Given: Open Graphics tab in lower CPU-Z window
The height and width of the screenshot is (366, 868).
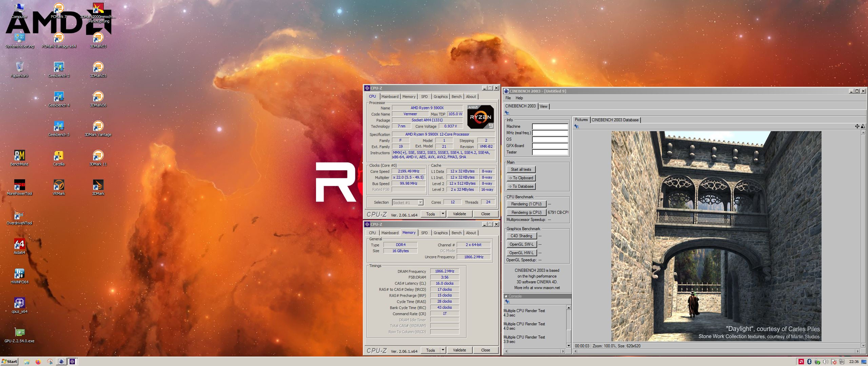Looking at the screenshot, I should coord(440,233).
